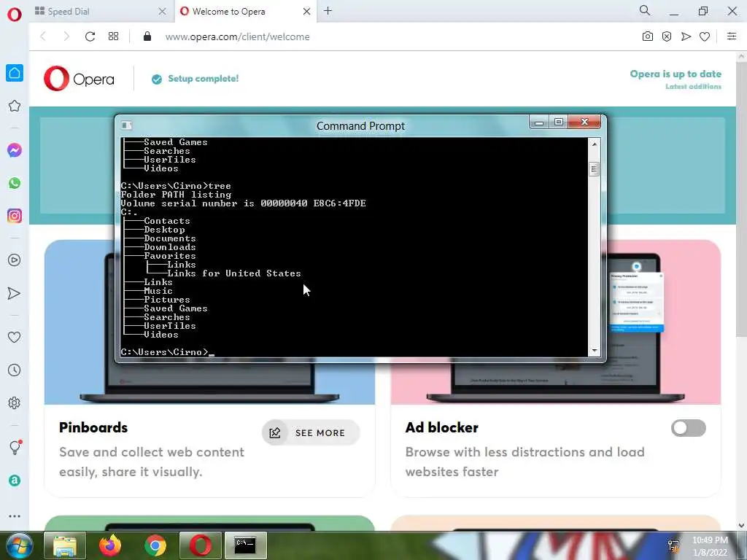Open History clock icon in sidebar
This screenshot has height=560, width=747.
15,370
